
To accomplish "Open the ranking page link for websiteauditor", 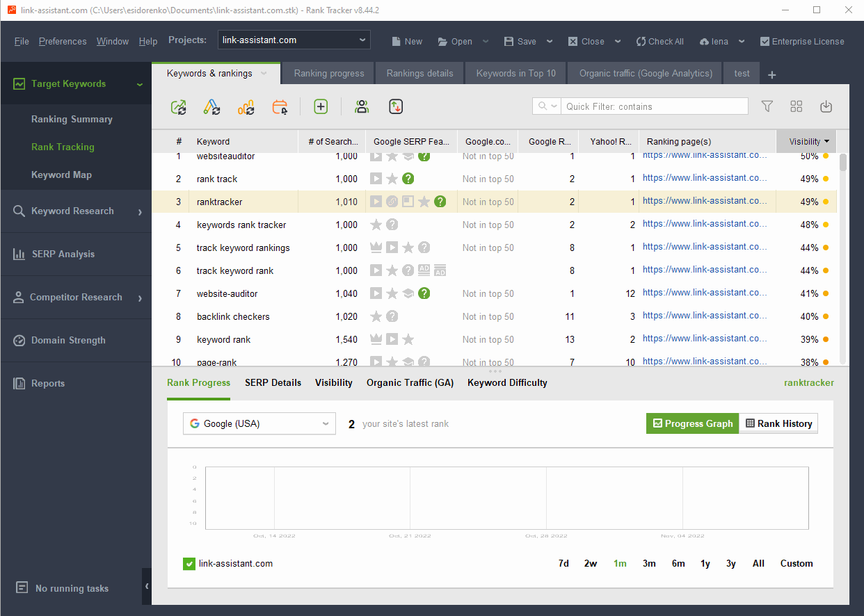I will click(705, 156).
